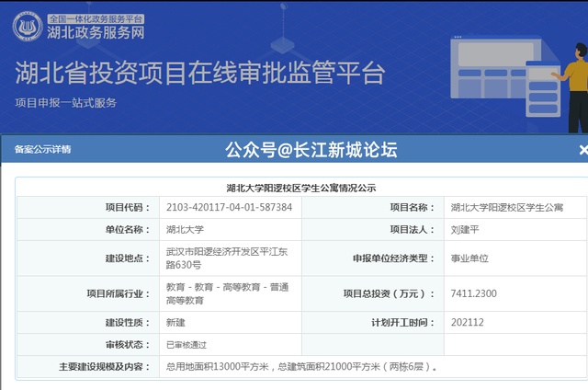Viewport: 588px width, 390px height.
Task: Click the table title 湖北大学阳逻校区学生公寓情况公示
Action: (301, 188)
